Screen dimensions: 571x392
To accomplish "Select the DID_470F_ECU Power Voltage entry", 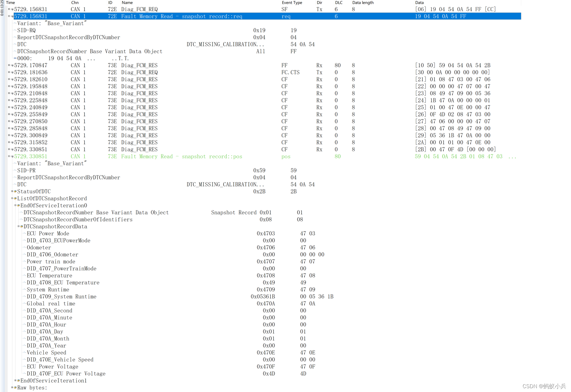I will coord(66,374).
